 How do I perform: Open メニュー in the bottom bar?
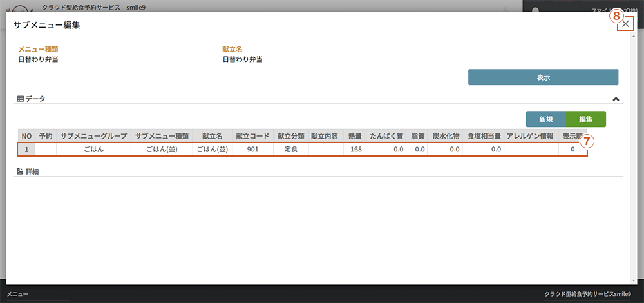point(17,294)
